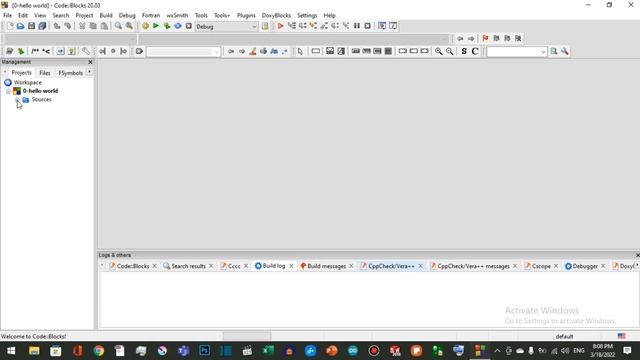The height and width of the screenshot is (360, 640).
Task: Open the Build menu
Action: click(106, 15)
